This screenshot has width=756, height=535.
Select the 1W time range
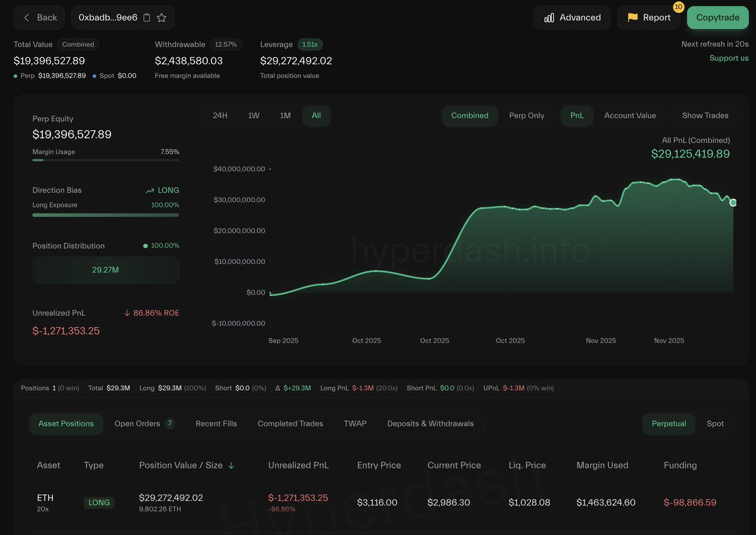click(x=253, y=115)
